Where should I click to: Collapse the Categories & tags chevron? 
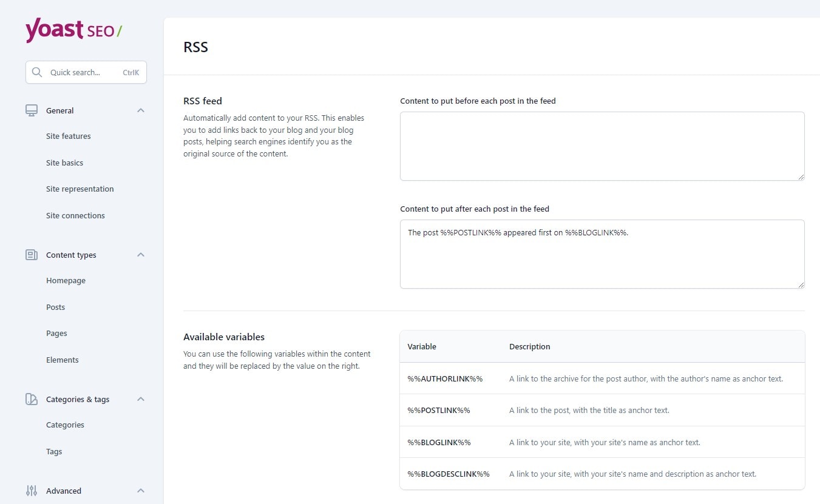(x=141, y=399)
